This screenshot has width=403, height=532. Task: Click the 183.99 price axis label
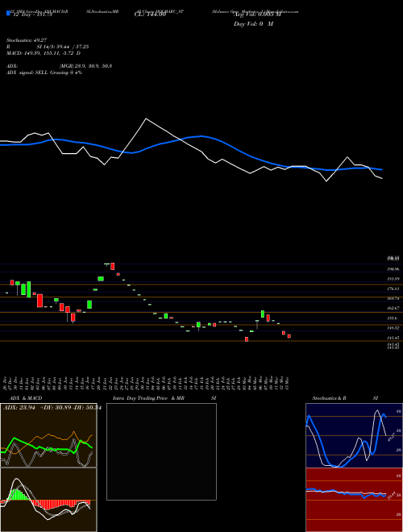(x=393, y=279)
